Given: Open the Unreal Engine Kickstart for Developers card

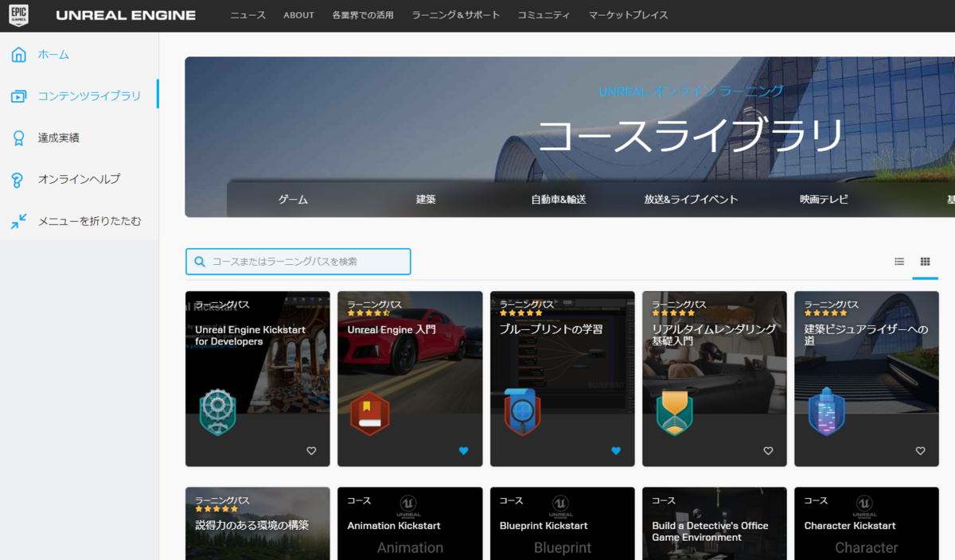Looking at the screenshot, I should 258,379.
